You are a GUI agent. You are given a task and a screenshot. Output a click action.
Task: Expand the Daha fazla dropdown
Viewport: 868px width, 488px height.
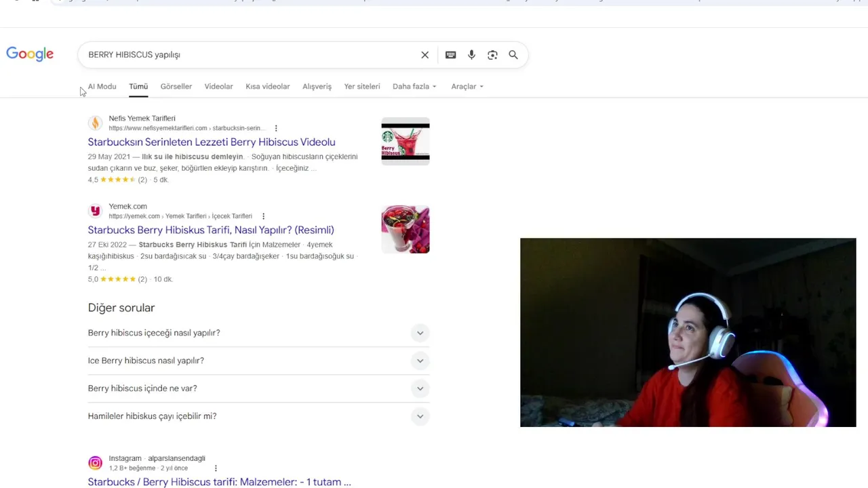[x=414, y=86]
